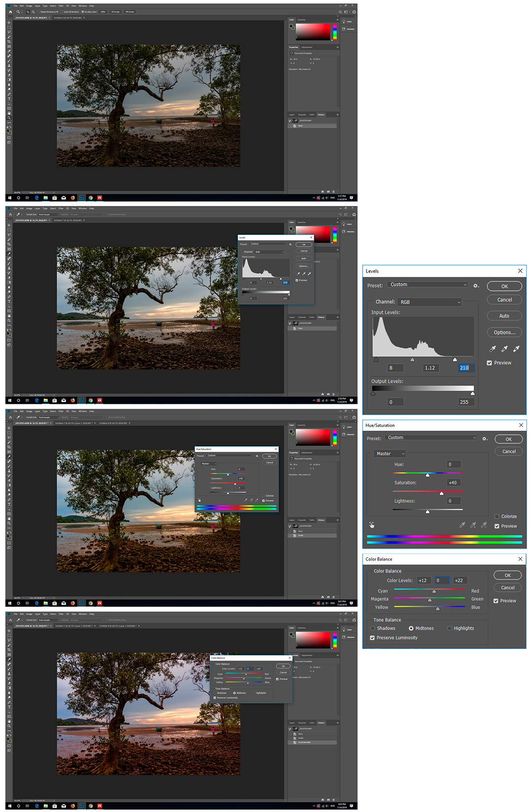Enable Colorize checkbox in enlarged Hue/Saturation dialog

coord(497,517)
